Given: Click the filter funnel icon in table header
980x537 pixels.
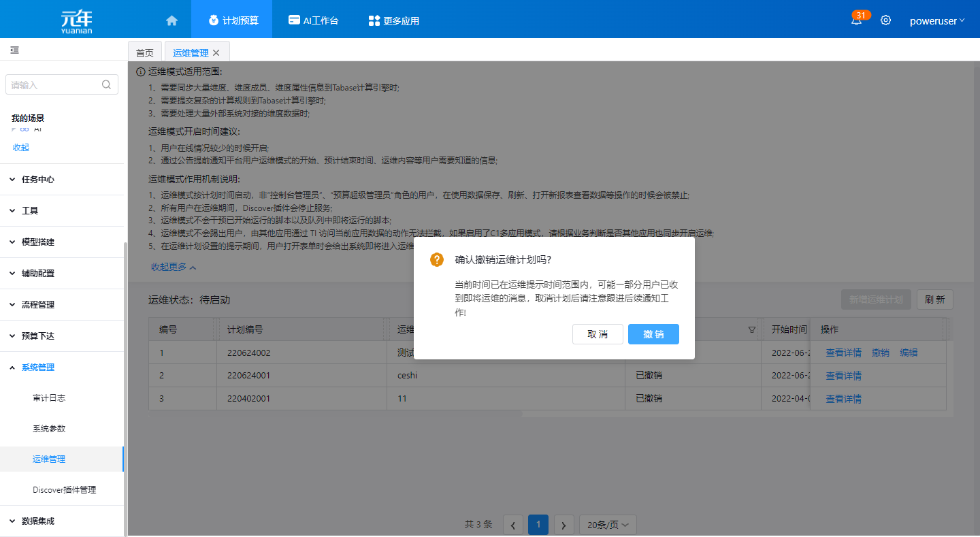Looking at the screenshot, I should (x=752, y=329).
